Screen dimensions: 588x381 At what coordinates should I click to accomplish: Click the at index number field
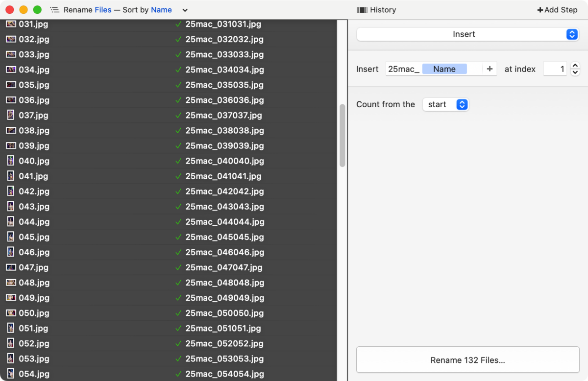point(555,69)
